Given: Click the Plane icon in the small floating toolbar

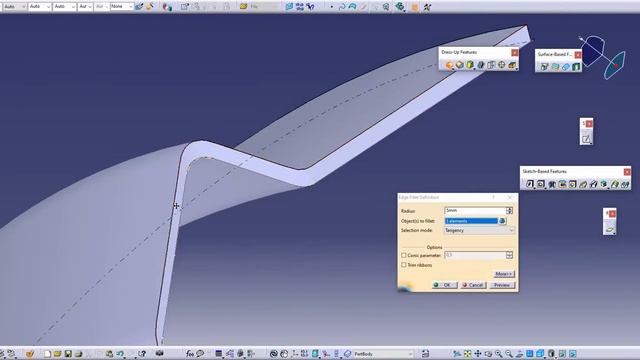Looking at the screenshot, I should [x=609, y=229].
